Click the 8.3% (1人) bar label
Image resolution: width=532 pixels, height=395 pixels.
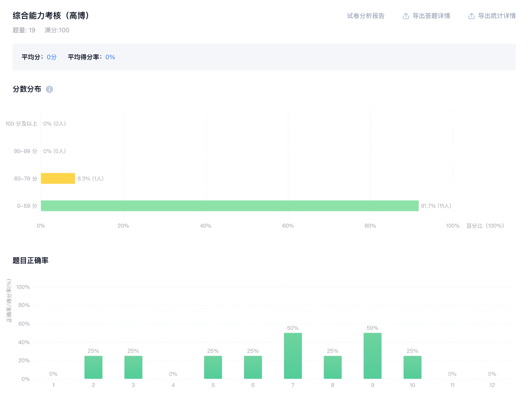tap(90, 179)
